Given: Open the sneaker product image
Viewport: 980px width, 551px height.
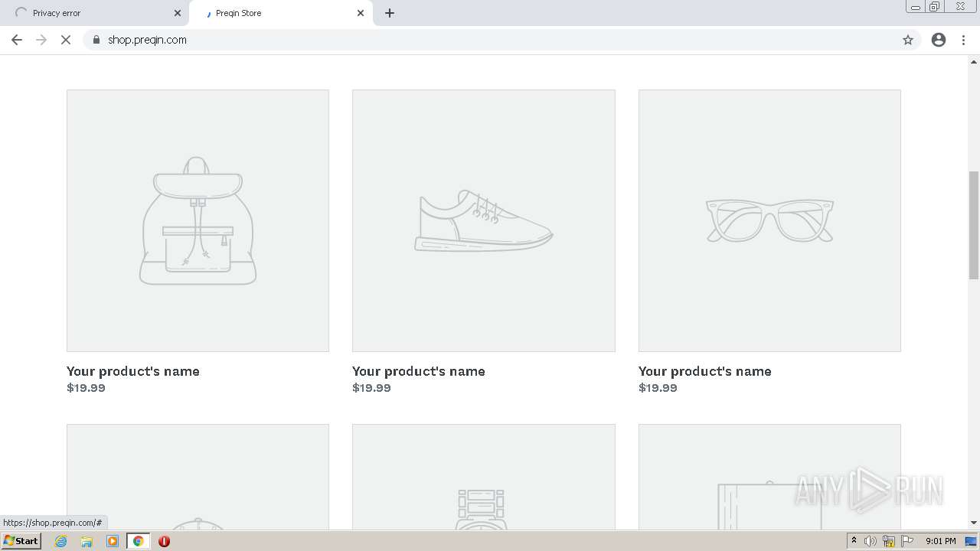Looking at the screenshot, I should point(483,220).
